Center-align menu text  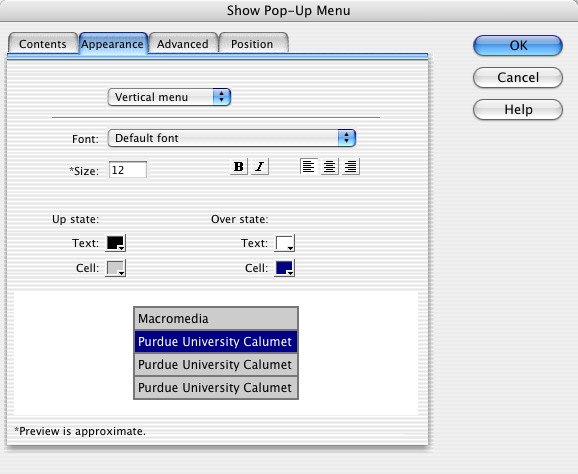pyautogui.click(x=330, y=167)
